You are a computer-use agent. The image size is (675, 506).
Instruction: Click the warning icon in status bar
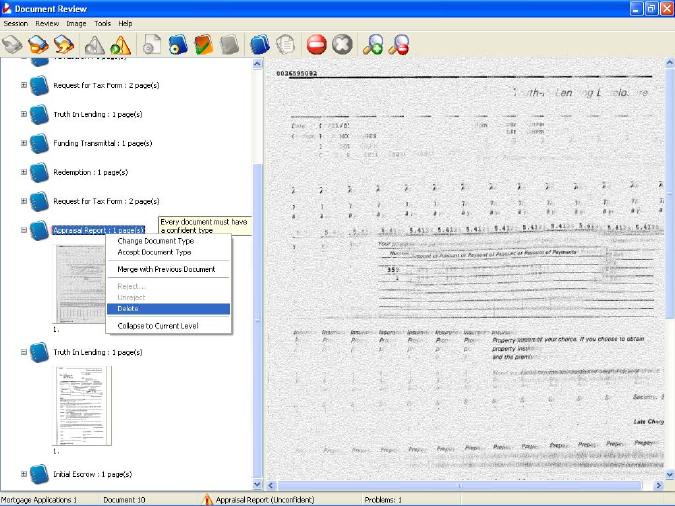click(208, 499)
